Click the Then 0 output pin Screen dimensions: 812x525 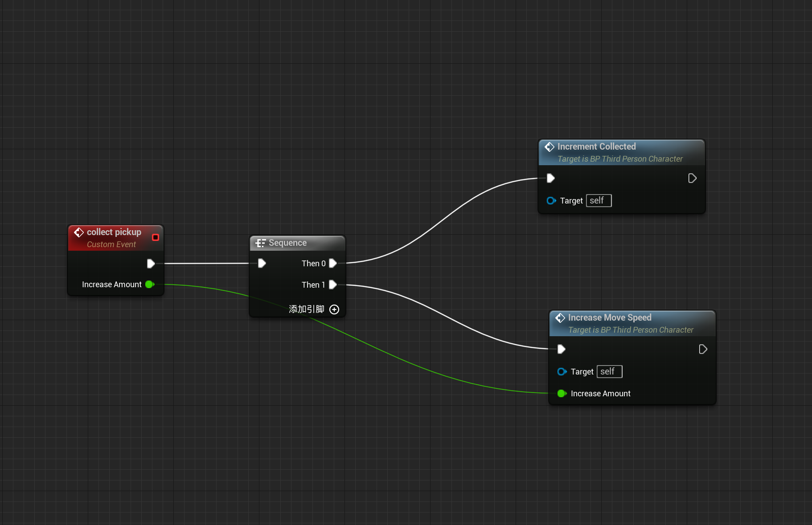332,264
